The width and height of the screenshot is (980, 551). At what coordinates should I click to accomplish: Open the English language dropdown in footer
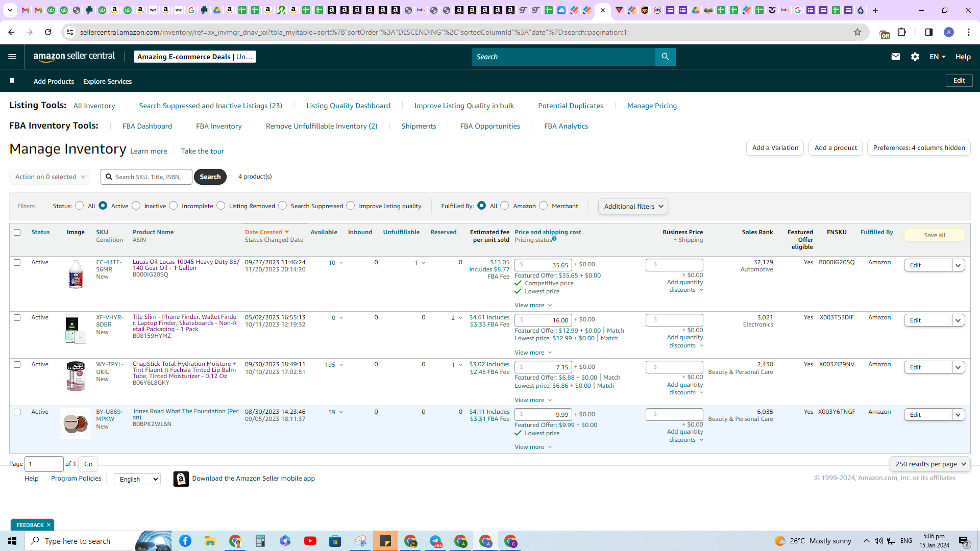click(137, 480)
